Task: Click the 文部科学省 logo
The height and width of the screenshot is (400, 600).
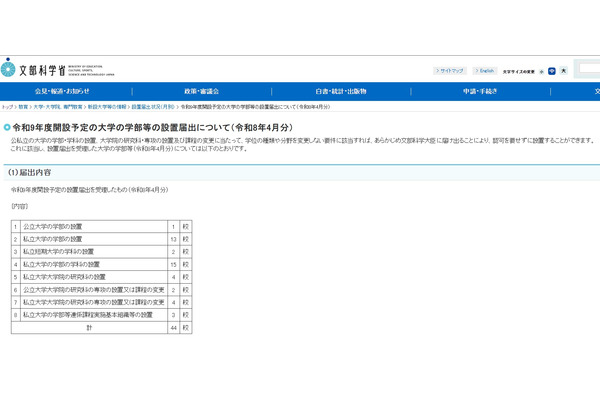Action: click(57, 69)
